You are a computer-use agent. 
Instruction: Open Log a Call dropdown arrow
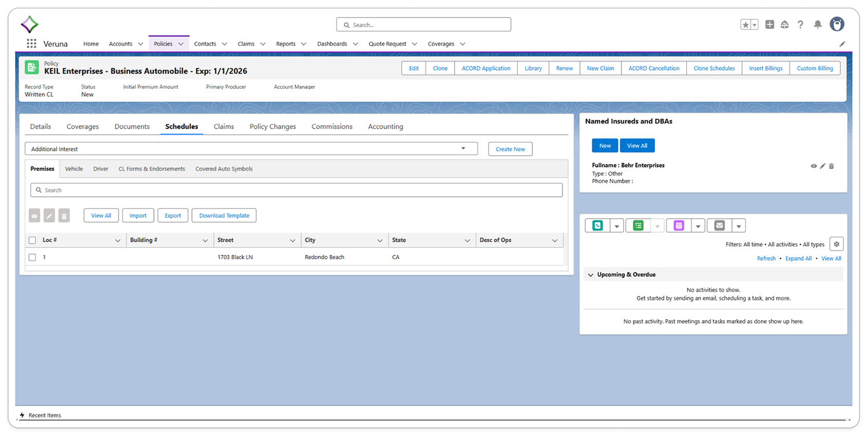[x=617, y=226]
